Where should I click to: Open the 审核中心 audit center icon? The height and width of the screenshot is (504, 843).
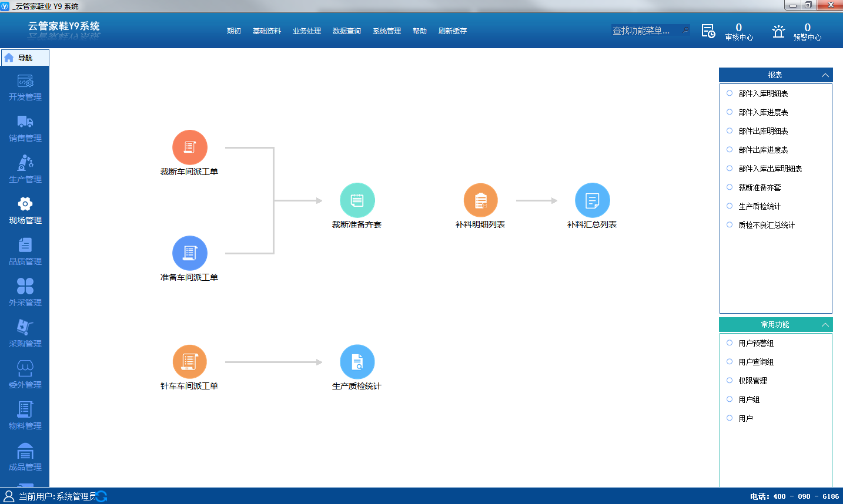[x=708, y=31]
